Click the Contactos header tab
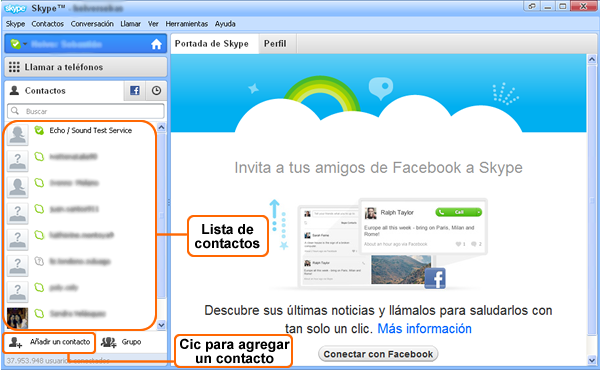600x370 pixels. (x=64, y=91)
